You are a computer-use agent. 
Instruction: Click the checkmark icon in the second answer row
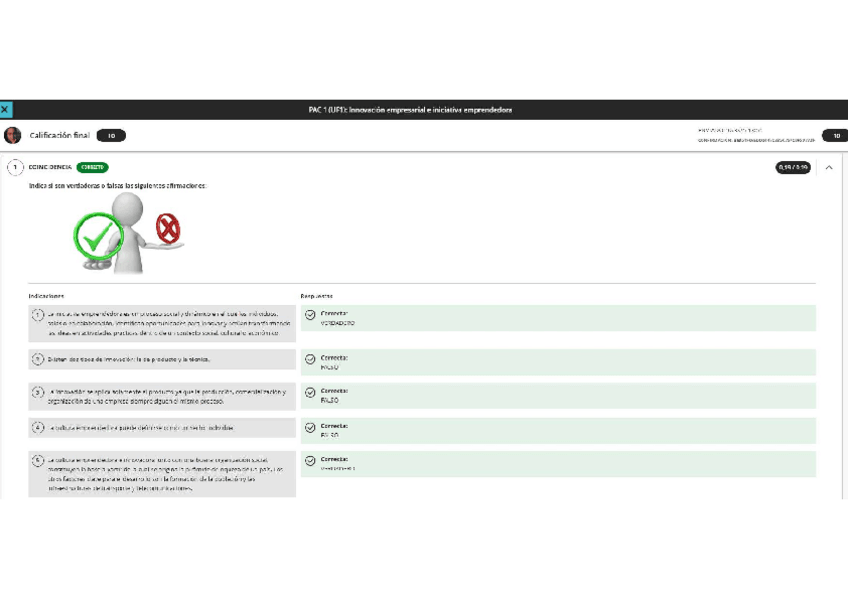tap(310, 359)
